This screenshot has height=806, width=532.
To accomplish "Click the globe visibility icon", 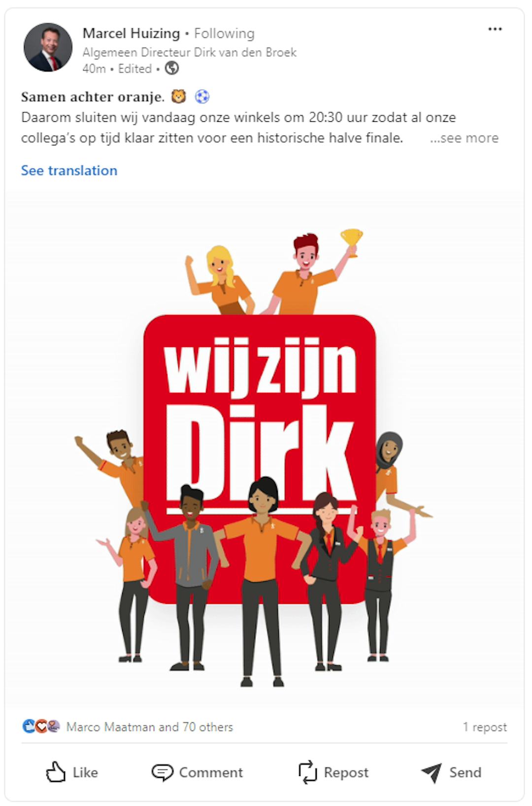I will point(171,68).
